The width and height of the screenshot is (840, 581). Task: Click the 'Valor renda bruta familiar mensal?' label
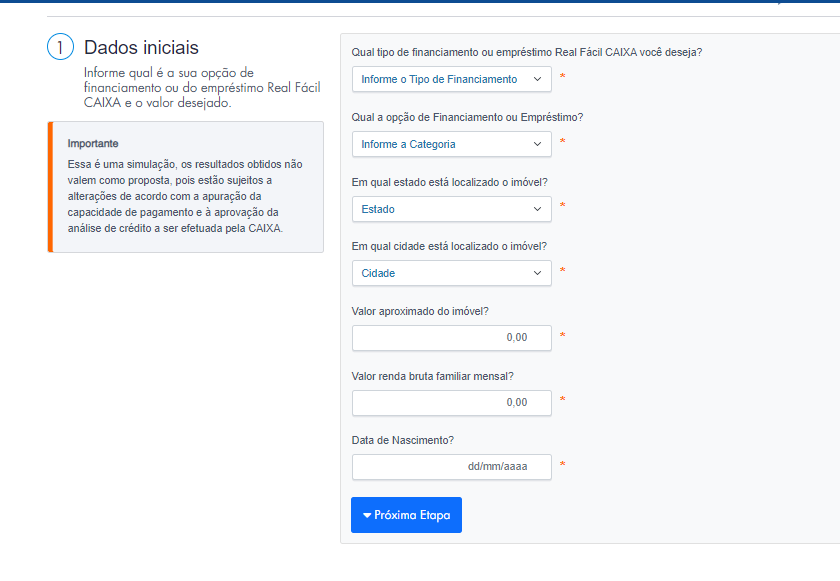(432, 376)
